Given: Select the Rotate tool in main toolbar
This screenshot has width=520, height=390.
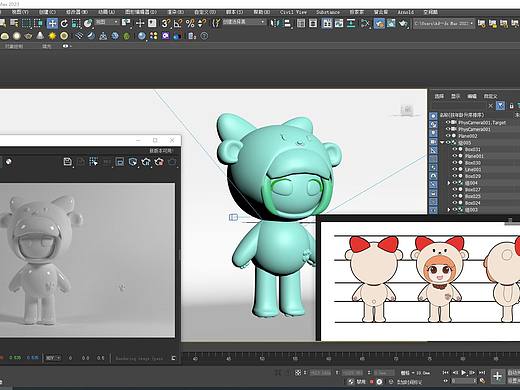Looking at the screenshot, I should pos(64,23).
